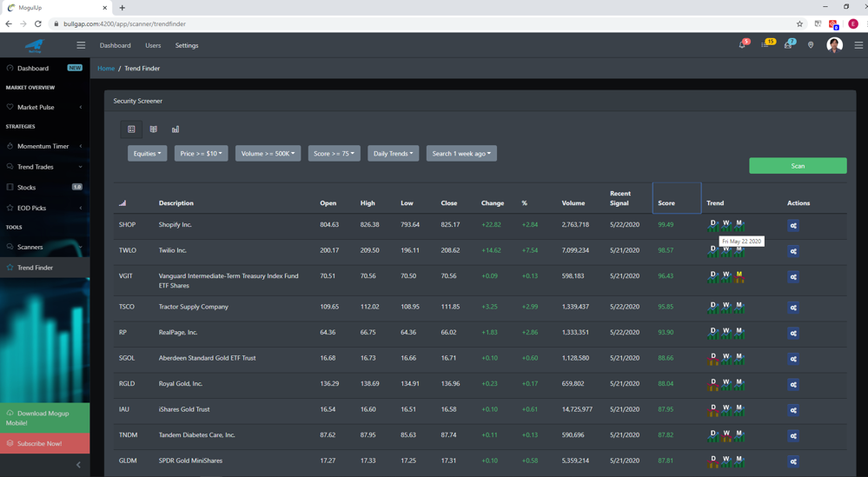Expand EOD Picks in the sidebar
868x477 pixels.
(45, 208)
